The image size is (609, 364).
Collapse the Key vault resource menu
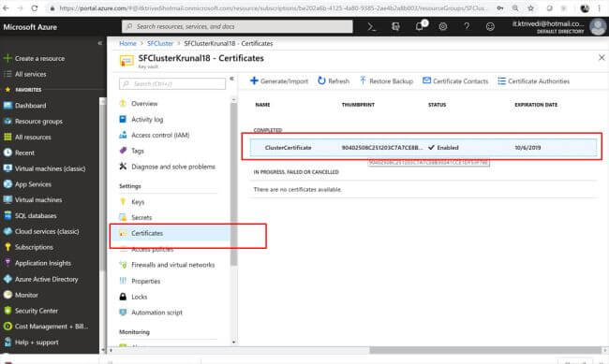pos(231,79)
